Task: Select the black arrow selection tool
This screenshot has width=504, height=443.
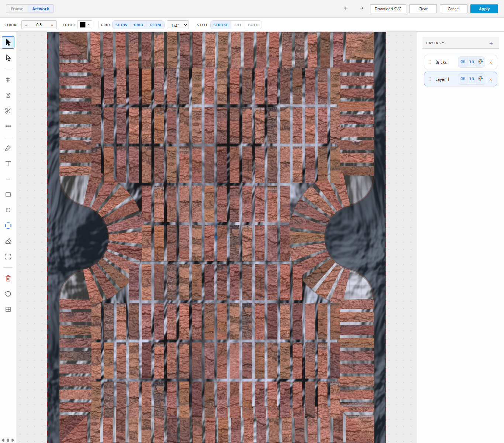Action: (8, 42)
